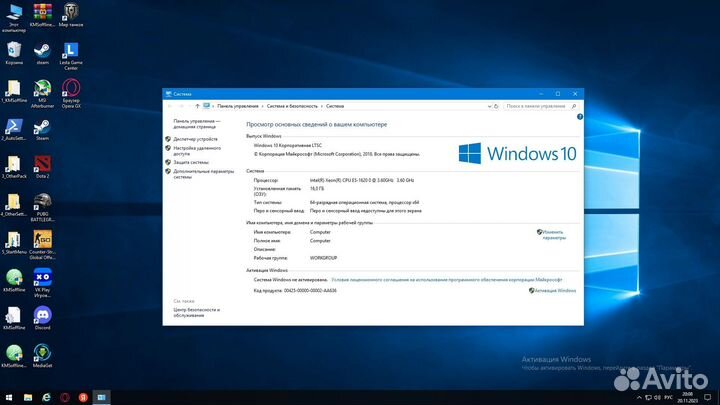The width and height of the screenshot is (720, 405).
Task: Open the 1_KMSoffline folder
Action: pyautogui.click(x=14, y=91)
